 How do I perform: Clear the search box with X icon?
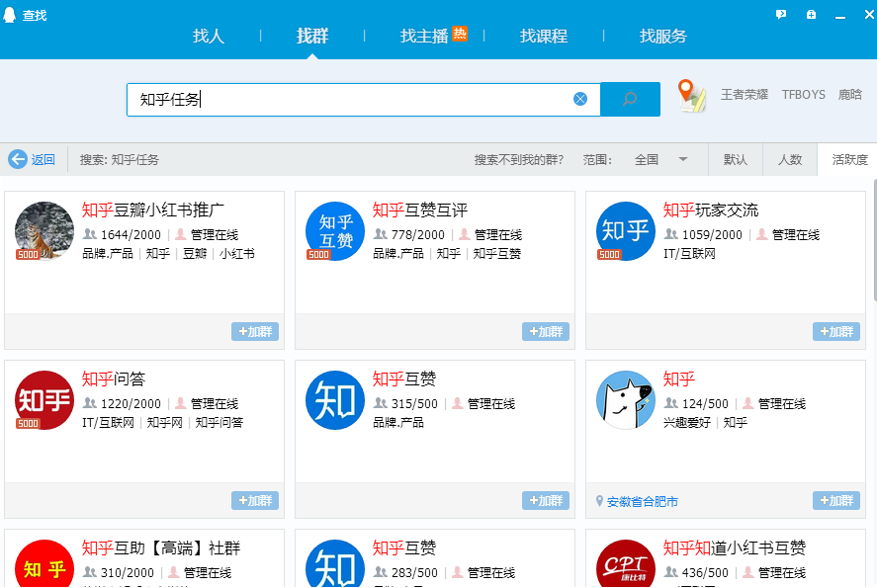click(580, 99)
